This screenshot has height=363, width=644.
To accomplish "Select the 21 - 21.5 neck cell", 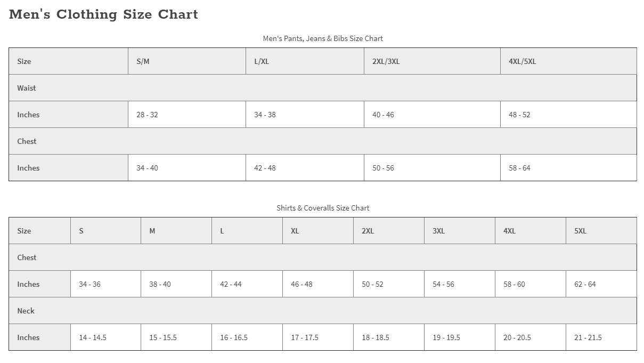I will tap(588, 337).
